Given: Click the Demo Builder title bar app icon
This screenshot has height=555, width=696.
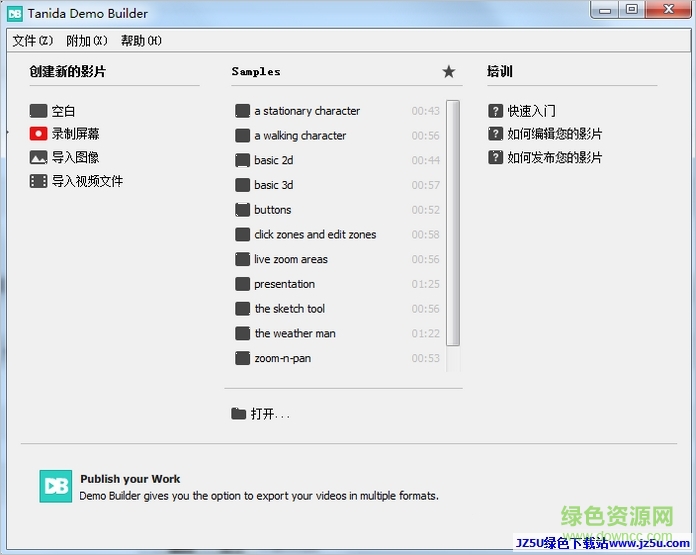Looking at the screenshot, I should pos(15,14).
